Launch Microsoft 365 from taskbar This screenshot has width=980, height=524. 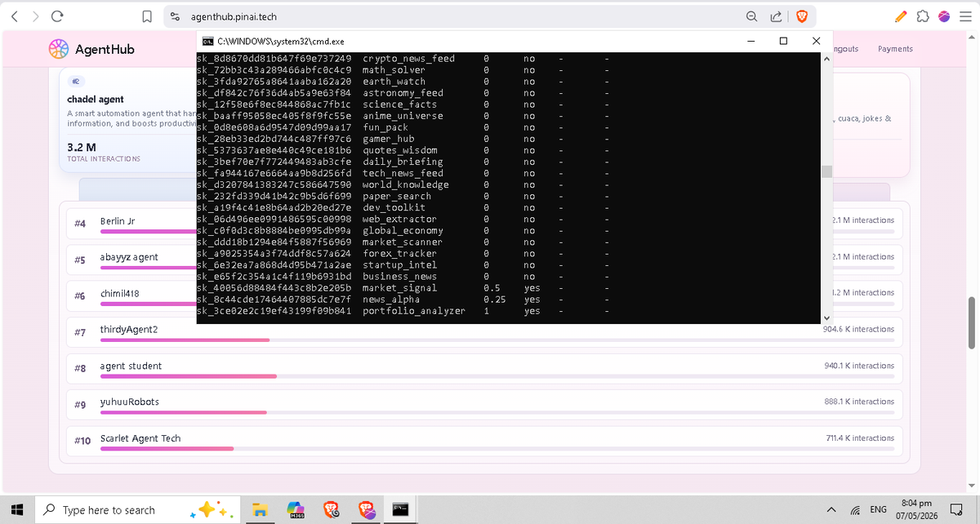click(x=296, y=510)
